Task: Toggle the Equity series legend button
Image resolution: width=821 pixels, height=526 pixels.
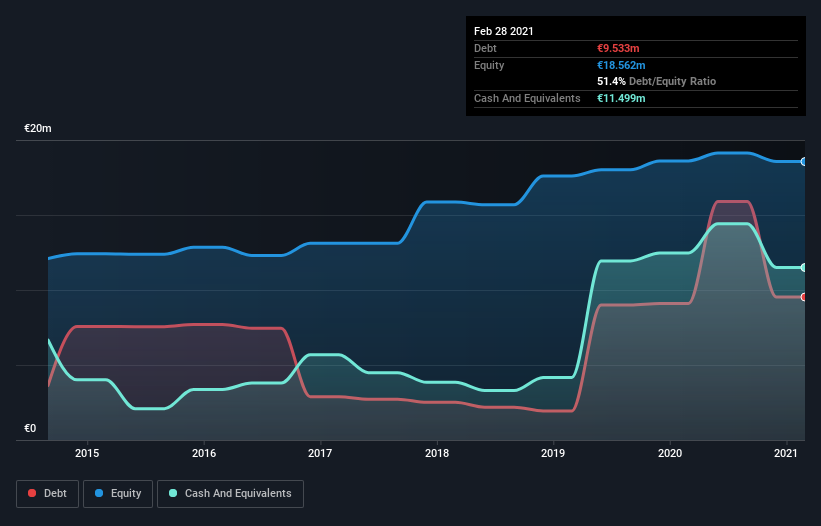Action: [118, 494]
